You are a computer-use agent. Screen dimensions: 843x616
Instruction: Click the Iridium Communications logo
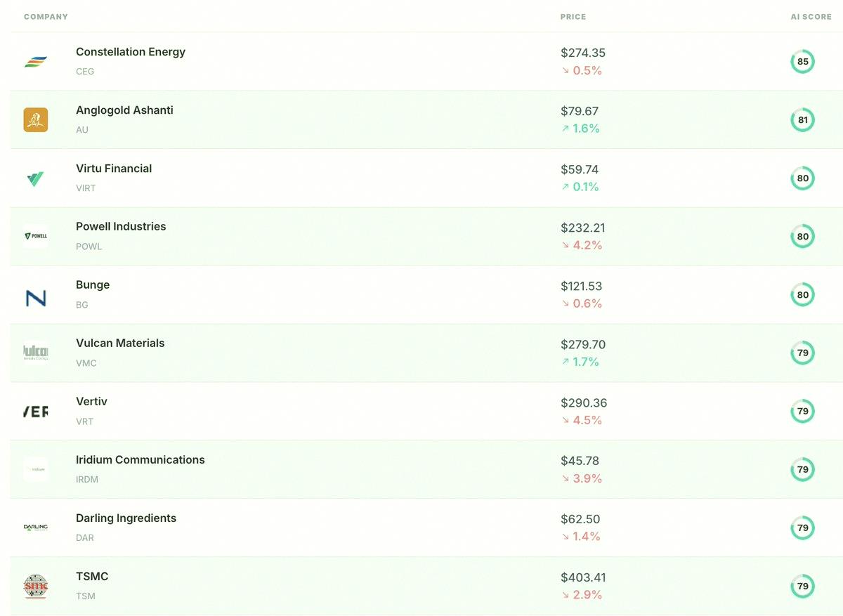pyautogui.click(x=36, y=470)
